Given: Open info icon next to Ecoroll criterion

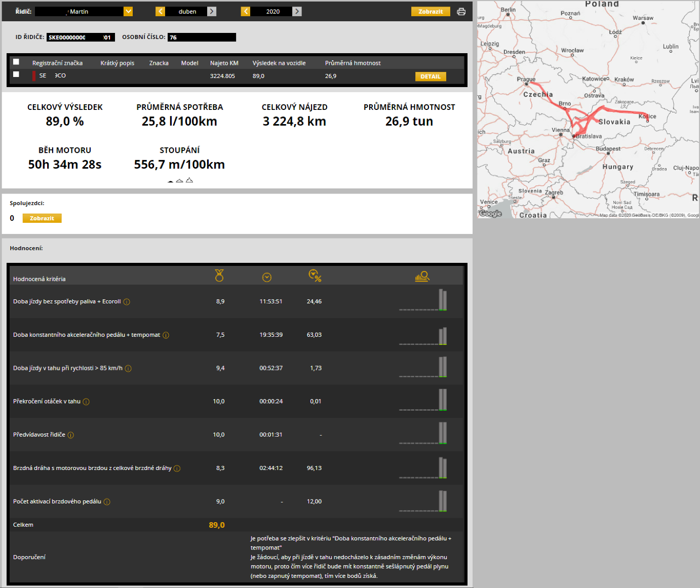Looking at the screenshot, I should [x=127, y=302].
